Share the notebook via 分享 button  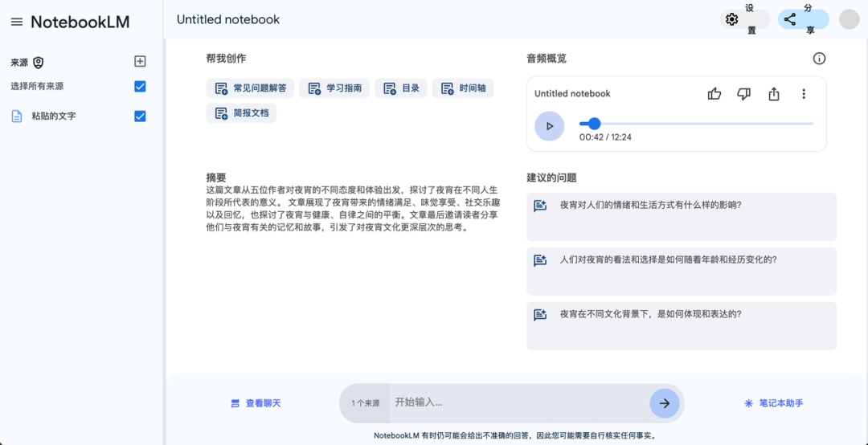803,19
